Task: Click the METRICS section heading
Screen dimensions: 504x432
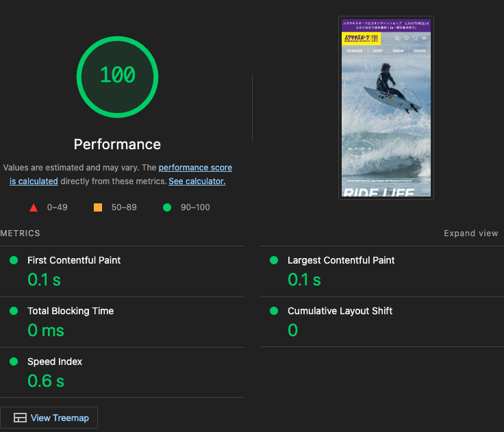Action: coord(20,233)
